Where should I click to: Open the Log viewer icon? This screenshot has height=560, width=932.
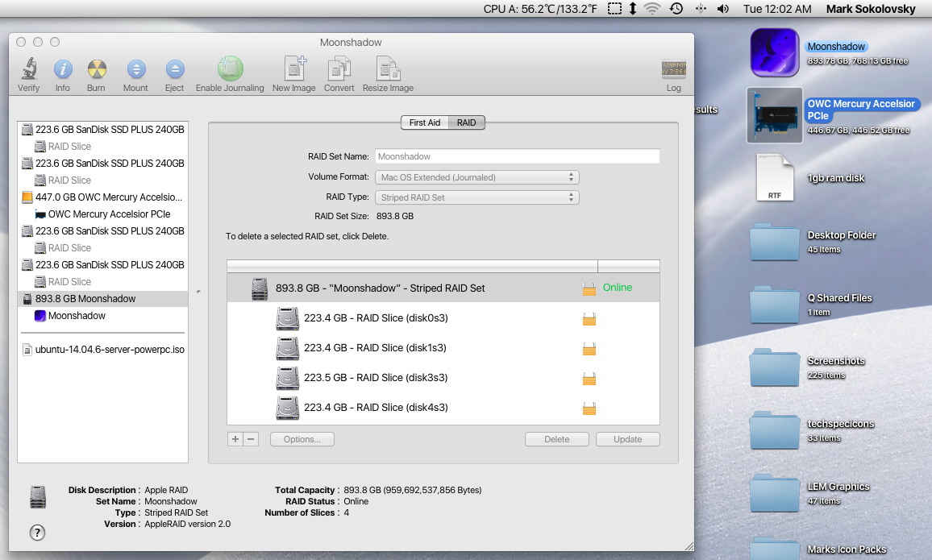click(x=673, y=69)
